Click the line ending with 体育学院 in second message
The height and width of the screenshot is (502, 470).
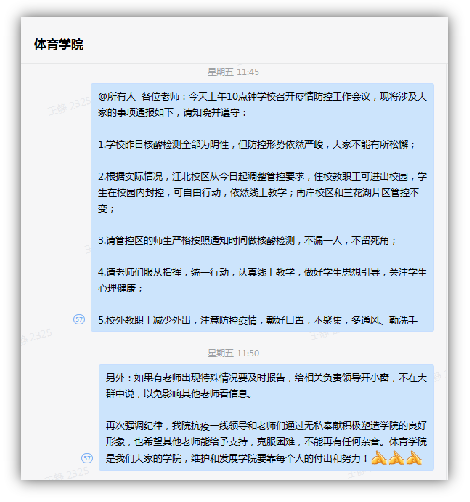(266, 442)
